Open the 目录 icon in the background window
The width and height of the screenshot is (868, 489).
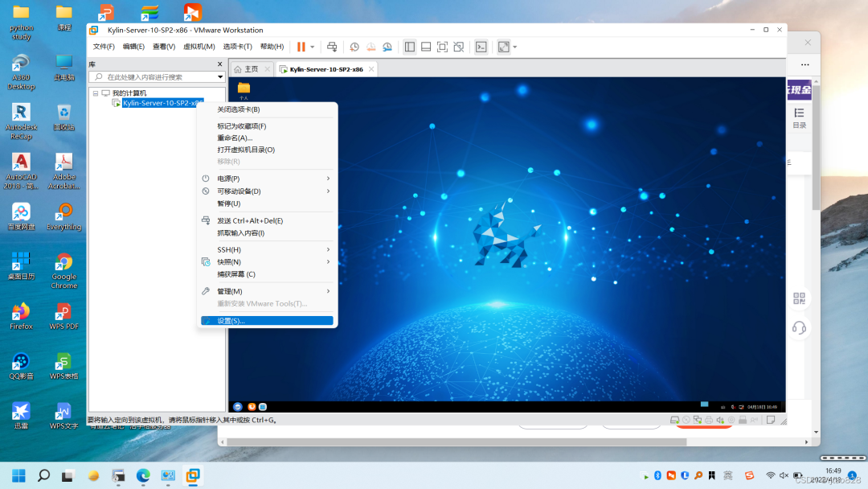pos(800,118)
